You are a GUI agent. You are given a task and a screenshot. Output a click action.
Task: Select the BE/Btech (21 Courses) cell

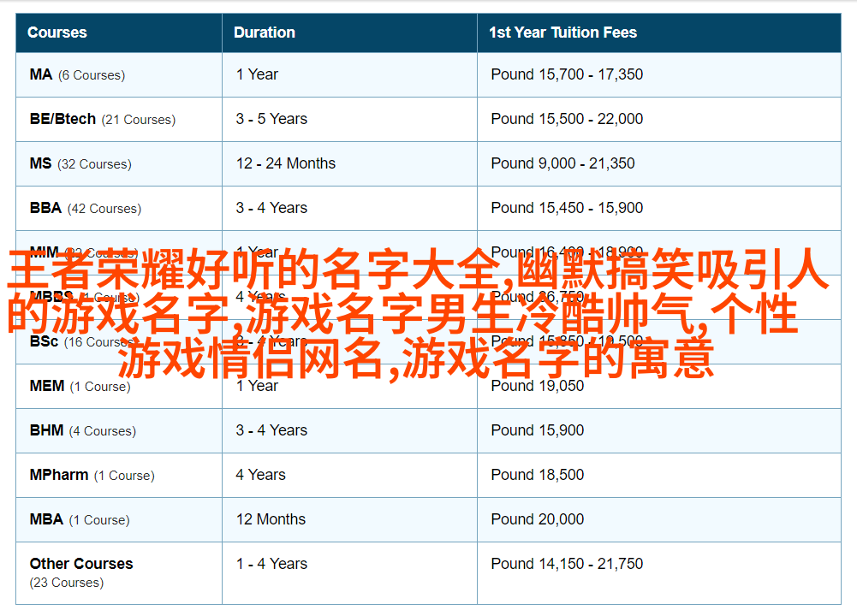[x=119, y=120]
